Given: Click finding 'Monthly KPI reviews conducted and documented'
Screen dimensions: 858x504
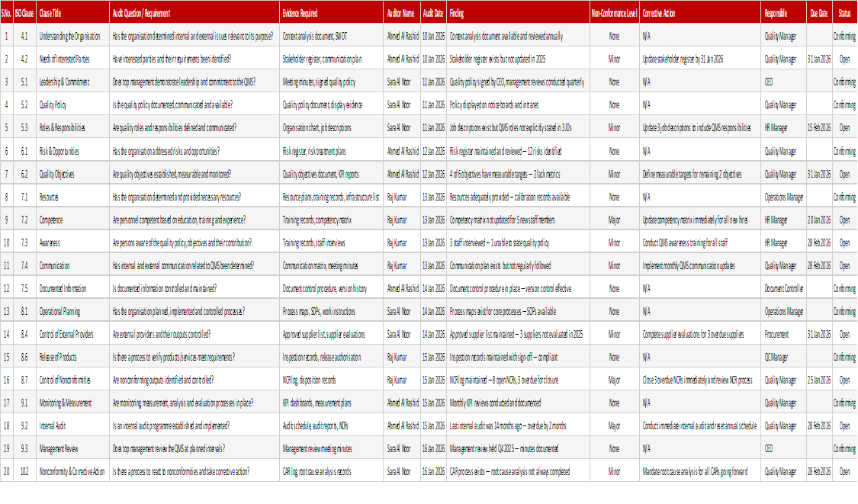Looking at the screenshot, I should click(518, 403).
